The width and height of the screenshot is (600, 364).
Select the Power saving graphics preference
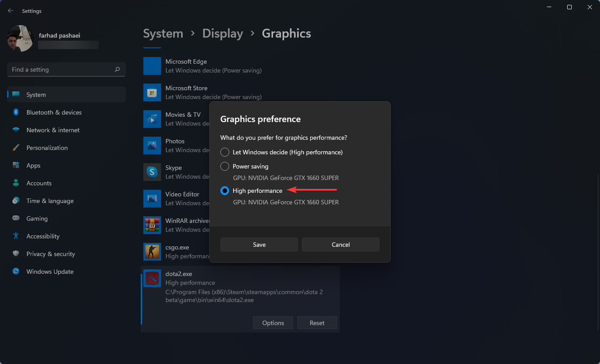(x=224, y=166)
